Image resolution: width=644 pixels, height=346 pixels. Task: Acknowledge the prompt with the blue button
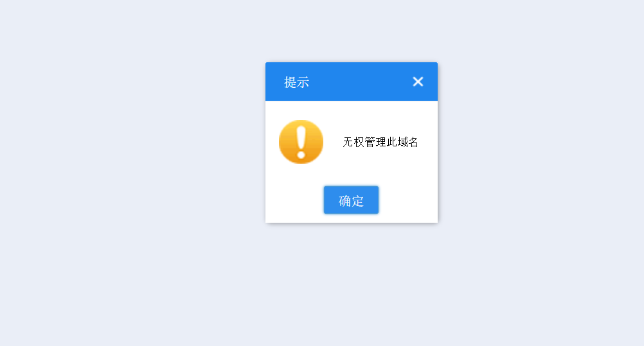[x=351, y=200]
